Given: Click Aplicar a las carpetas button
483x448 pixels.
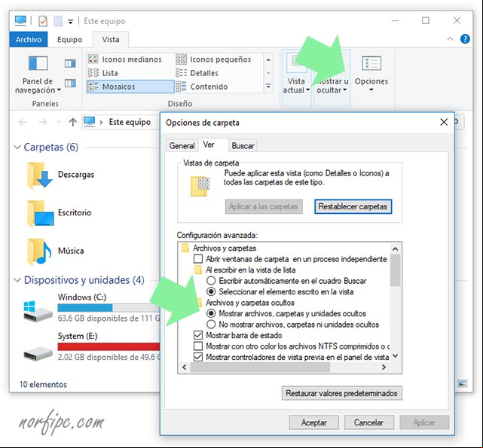Looking at the screenshot, I should click(x=264, y=206).
